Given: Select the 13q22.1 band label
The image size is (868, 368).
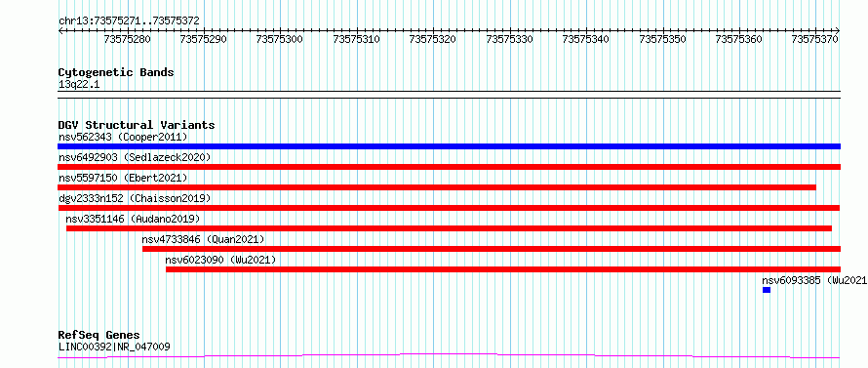Looking at the screenshot, I should click(x=79, y=85).
